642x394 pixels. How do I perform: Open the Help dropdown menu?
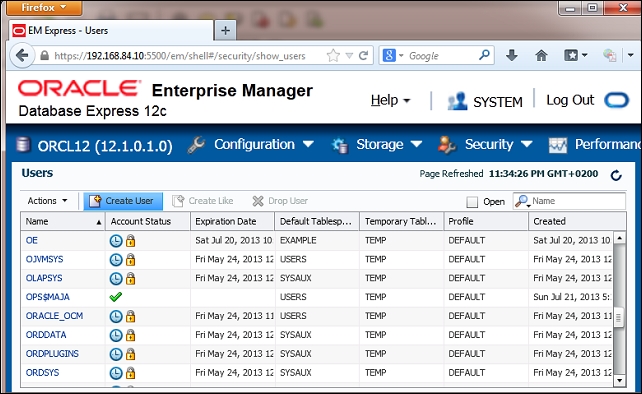coord(390,100)
